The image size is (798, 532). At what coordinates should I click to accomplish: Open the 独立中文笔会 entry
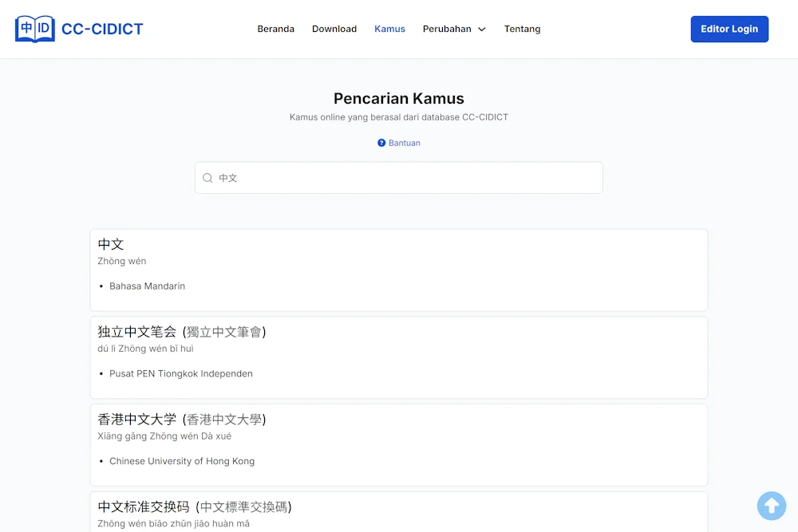pyautogui.click(x=399, y=357)
